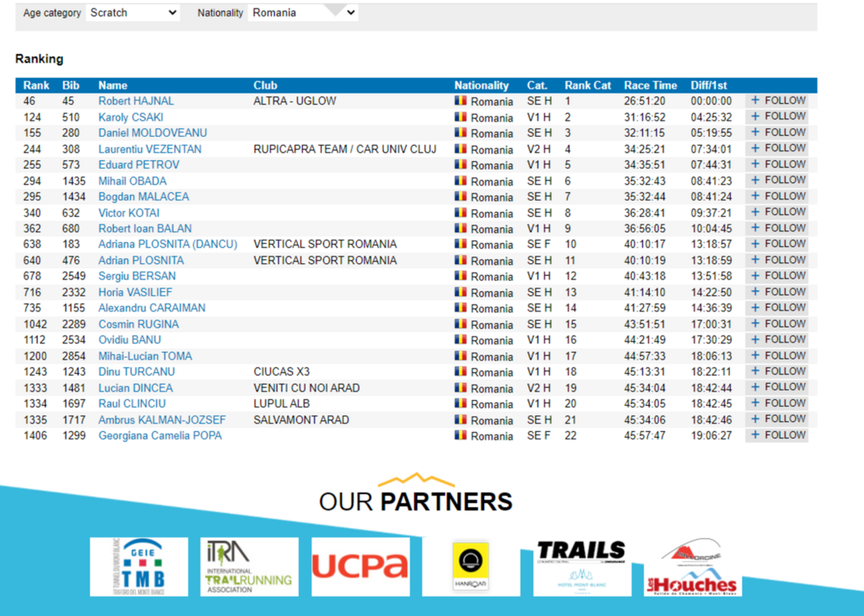Click Romania flag in Robert HAJNAL row

point(460,101)
